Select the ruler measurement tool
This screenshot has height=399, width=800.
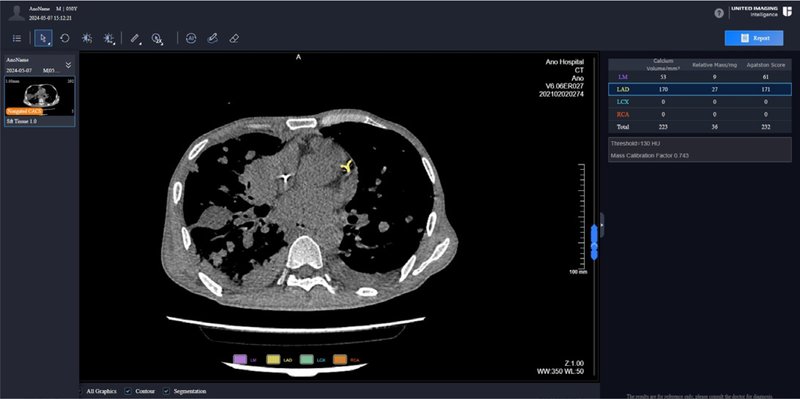[x=135, y=38]
